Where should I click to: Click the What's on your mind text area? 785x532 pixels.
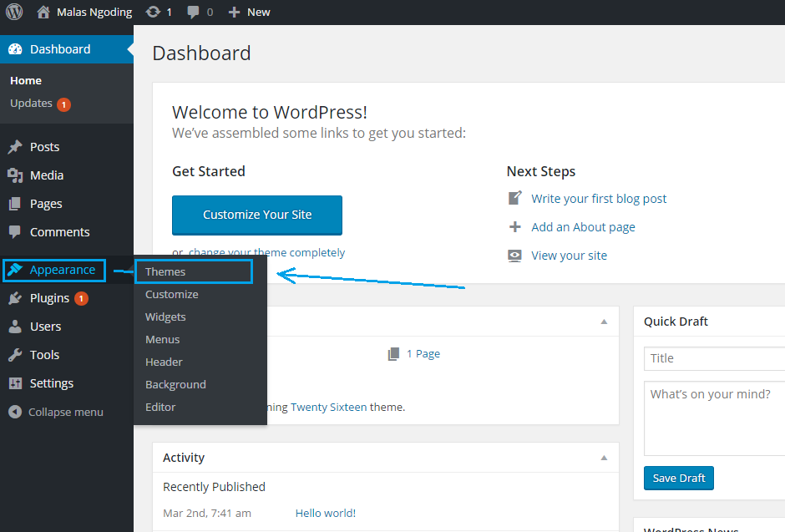point(714,418)
